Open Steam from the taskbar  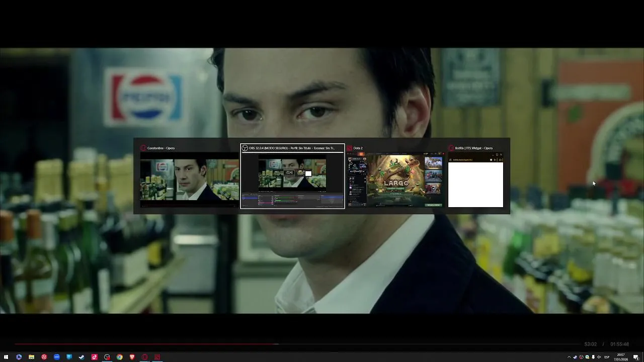[82, 357]
